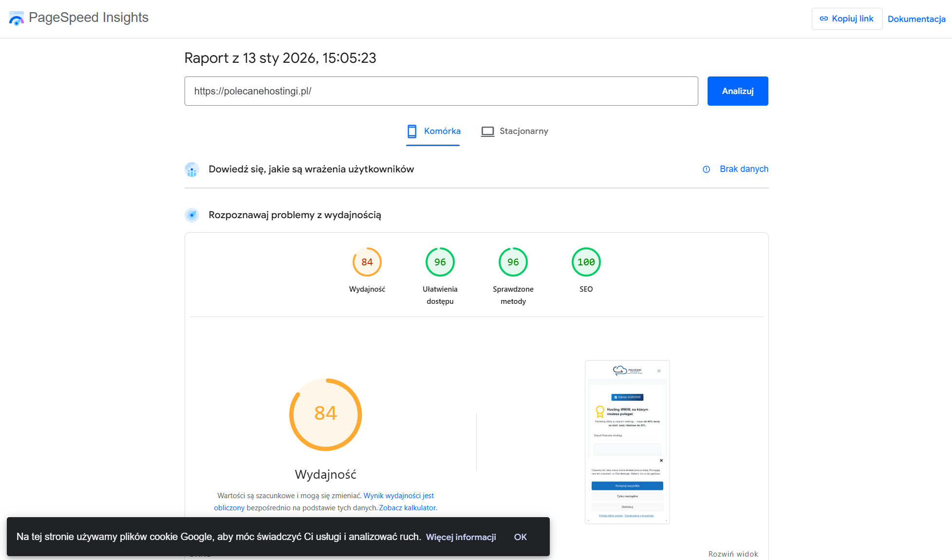This screenshot has height=560, width=952.
Task: Select the 84 Wydajność score gauge
Action: 325,414
